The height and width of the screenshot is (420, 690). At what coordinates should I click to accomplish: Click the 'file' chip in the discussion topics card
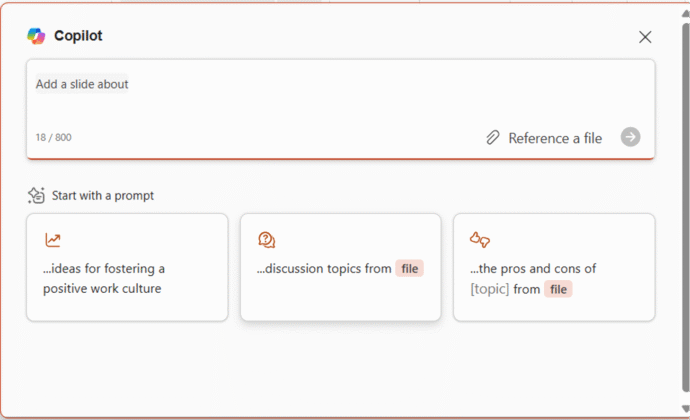click(410, 268)
